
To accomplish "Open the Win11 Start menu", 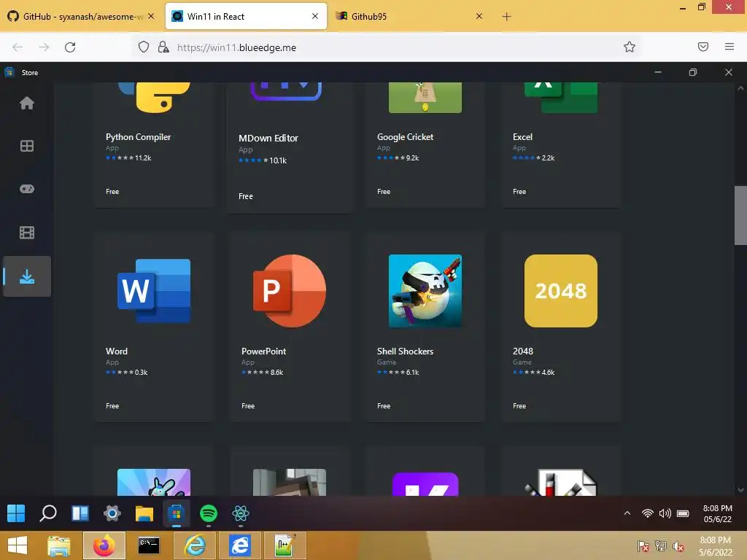I will (16, 513).
